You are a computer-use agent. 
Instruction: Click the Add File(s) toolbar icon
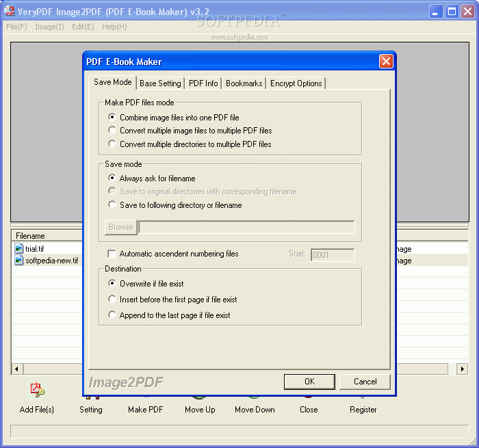tap(37, 390)
